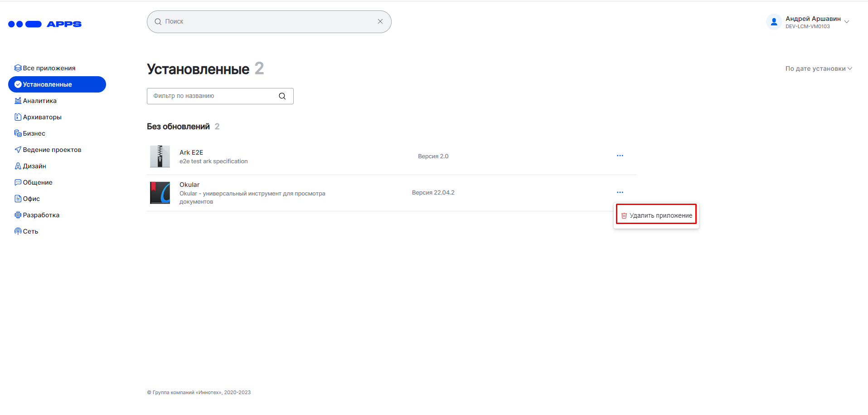Screen dimensions: 868x415
Task: Open the user profile dropdown for Андрей Аршавин
Action: pos(846,22)
